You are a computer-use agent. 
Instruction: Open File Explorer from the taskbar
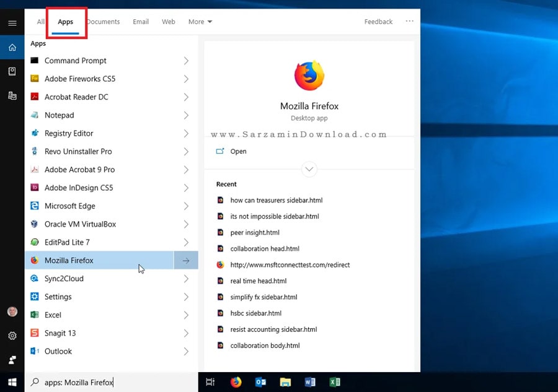285,382
